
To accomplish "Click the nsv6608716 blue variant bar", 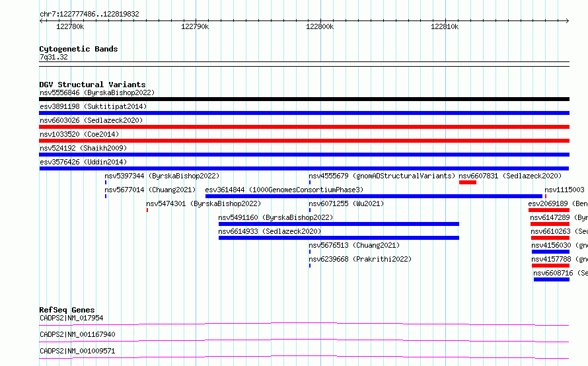I will [552, 279].
